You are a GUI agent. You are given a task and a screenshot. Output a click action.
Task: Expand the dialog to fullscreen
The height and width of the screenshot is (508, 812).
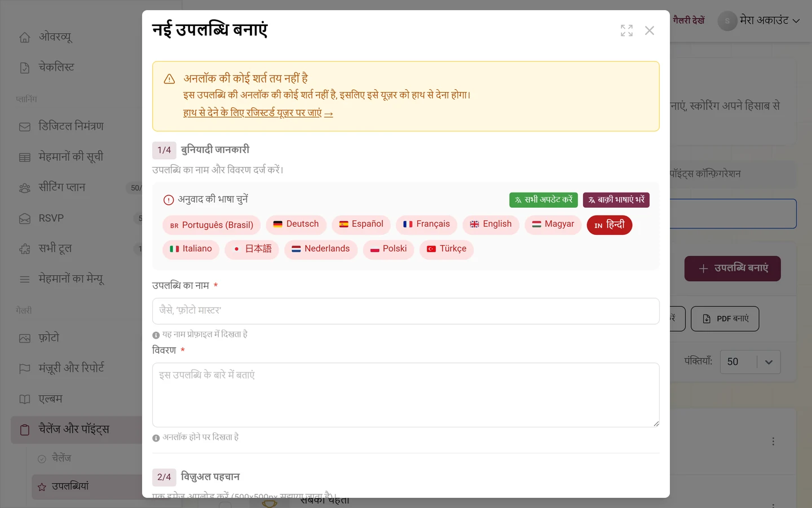[626, 30]
